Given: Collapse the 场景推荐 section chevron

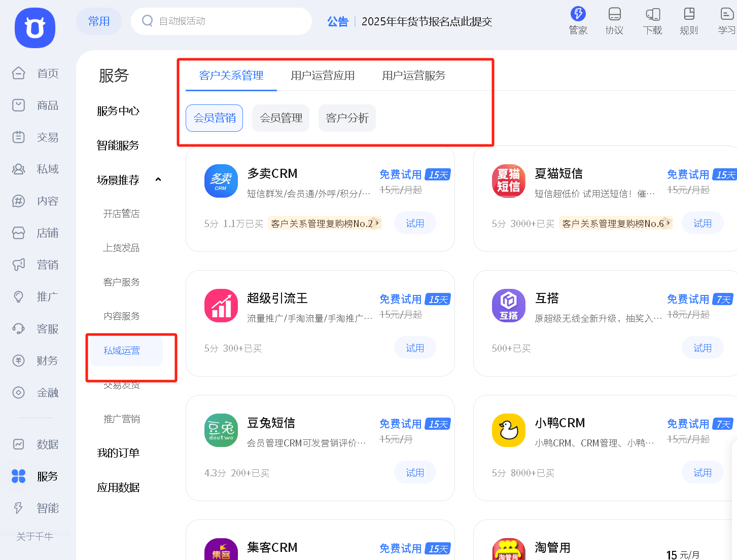Looking at the screenshot, I should coord(158,179).
